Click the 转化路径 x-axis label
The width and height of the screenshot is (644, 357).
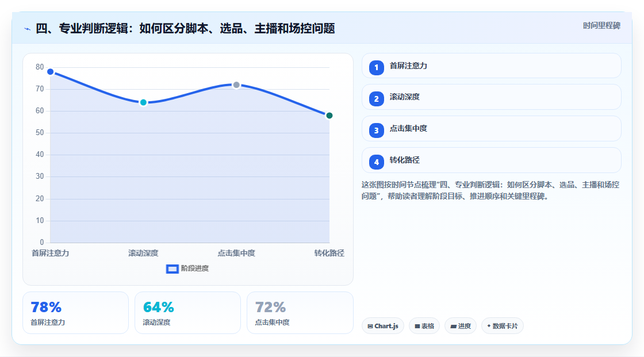pos(329,253)
